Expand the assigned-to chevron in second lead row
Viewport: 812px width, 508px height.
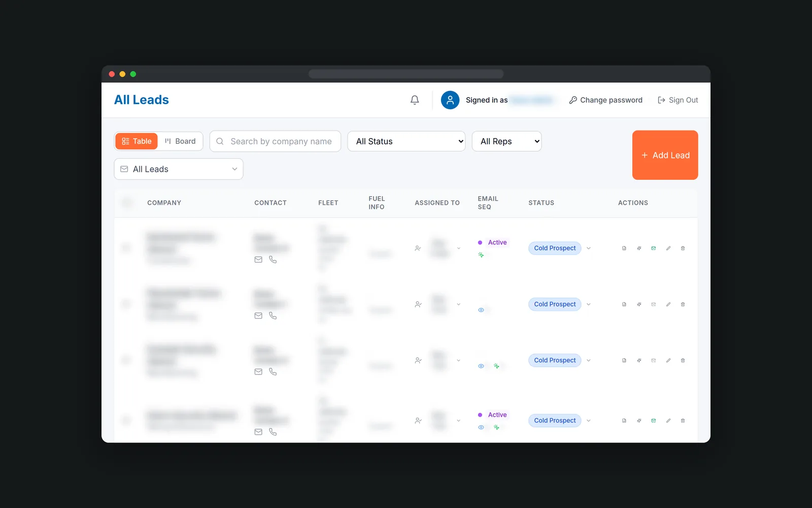pyautogui.click(x=459, y=304)
